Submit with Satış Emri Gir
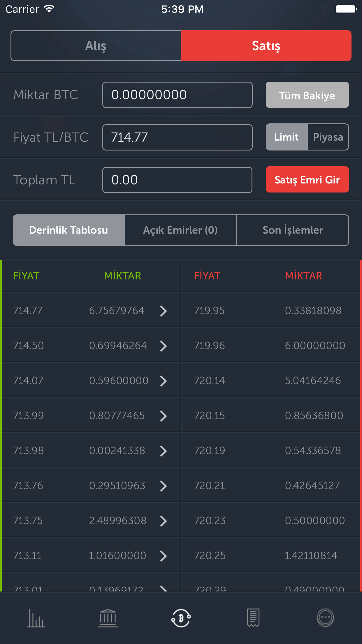This screenshot has height=644, width=362. (307, 179)
